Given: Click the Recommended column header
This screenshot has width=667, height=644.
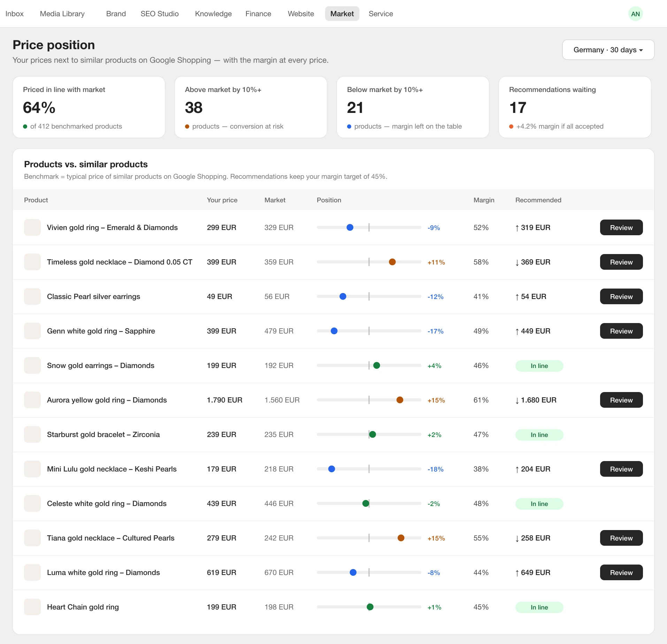Looking at the screenshot, I should pos(538,200).
